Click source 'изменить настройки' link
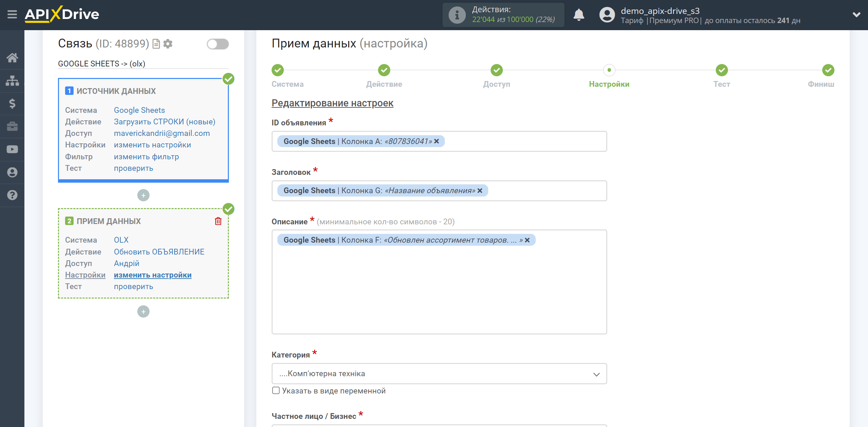The width and height of the screenshot is (868, 427). [152, 145]
